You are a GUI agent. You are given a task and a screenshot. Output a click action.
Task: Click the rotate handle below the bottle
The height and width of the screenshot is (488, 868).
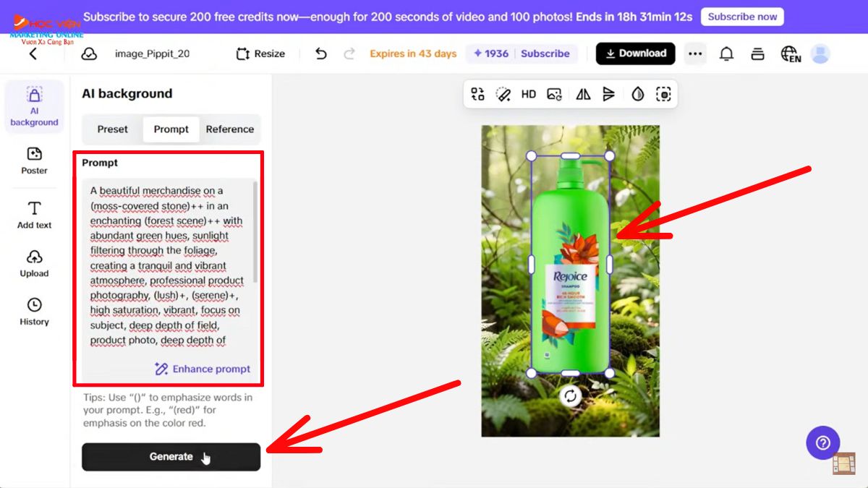point(571,395)
